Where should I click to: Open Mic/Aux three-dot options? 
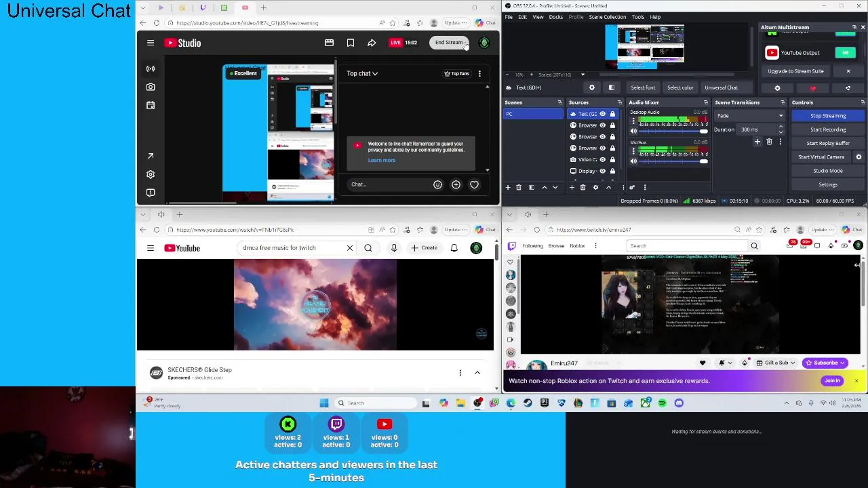633,152
